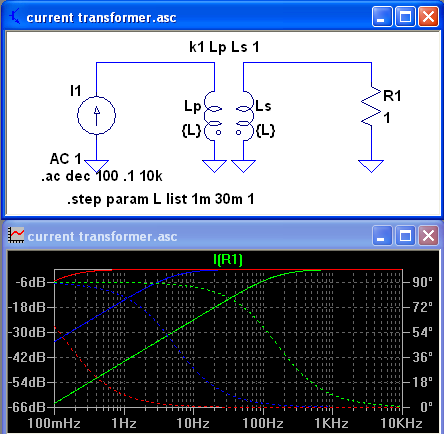Click the I(R1) trace label
This screenshot has height=434, width=444.
click(228, 259)
